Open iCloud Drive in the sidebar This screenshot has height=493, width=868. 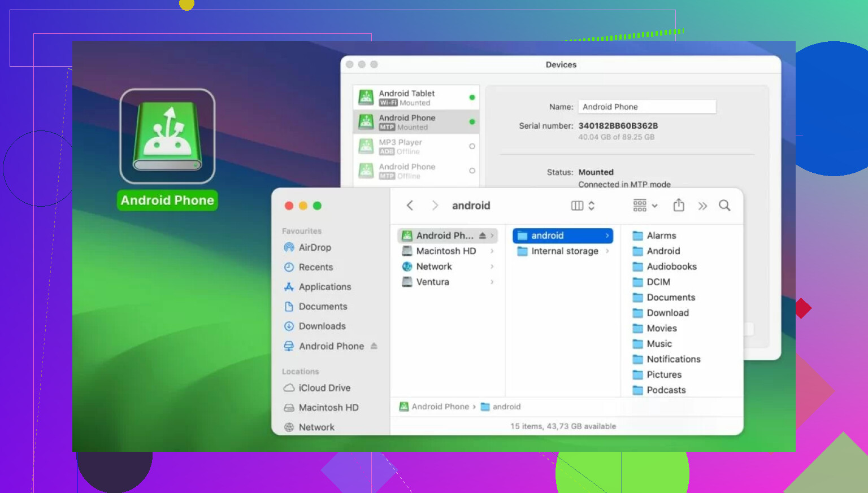317,388
